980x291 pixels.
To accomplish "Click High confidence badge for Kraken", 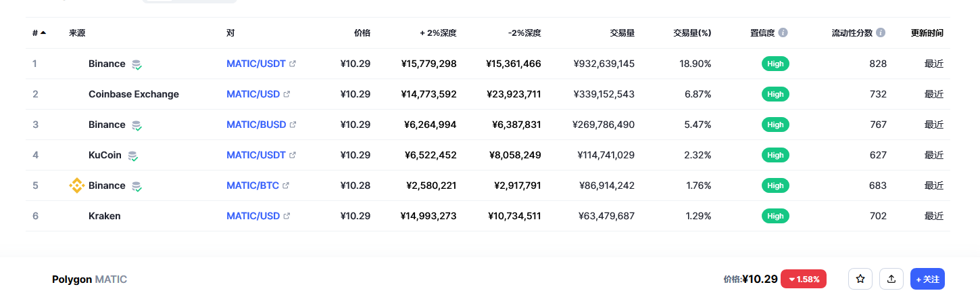I will 775,216.
